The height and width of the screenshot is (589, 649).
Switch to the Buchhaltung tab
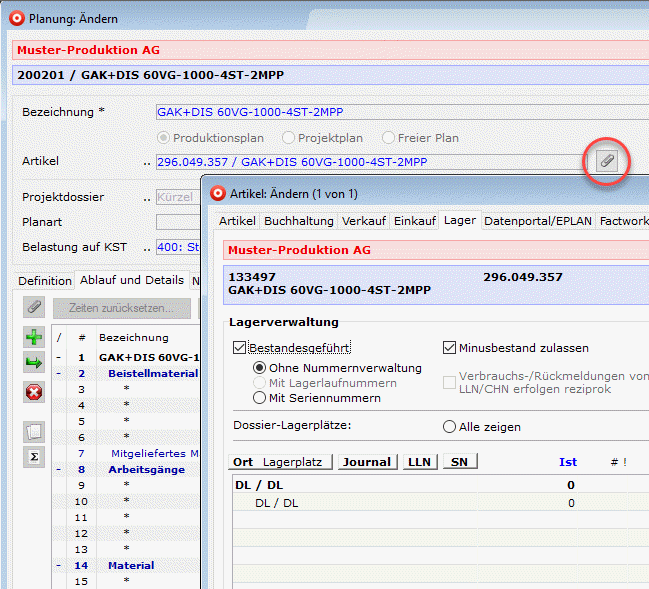(299, 220)
